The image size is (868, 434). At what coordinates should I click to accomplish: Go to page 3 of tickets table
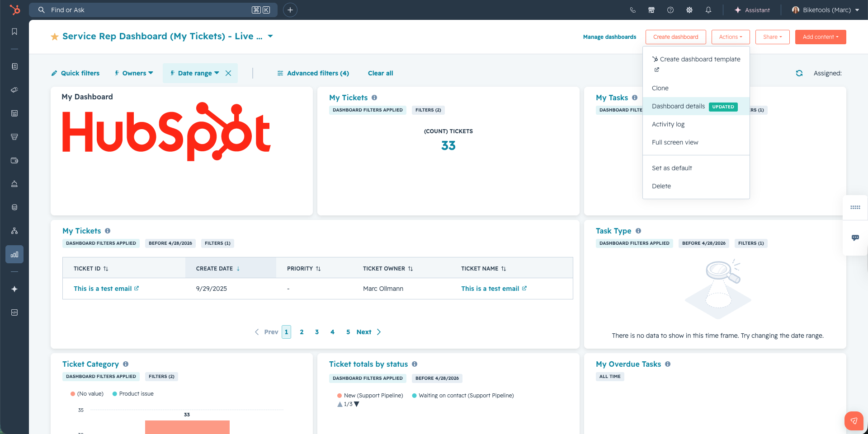pyautogui.click(x=317, y=332)
